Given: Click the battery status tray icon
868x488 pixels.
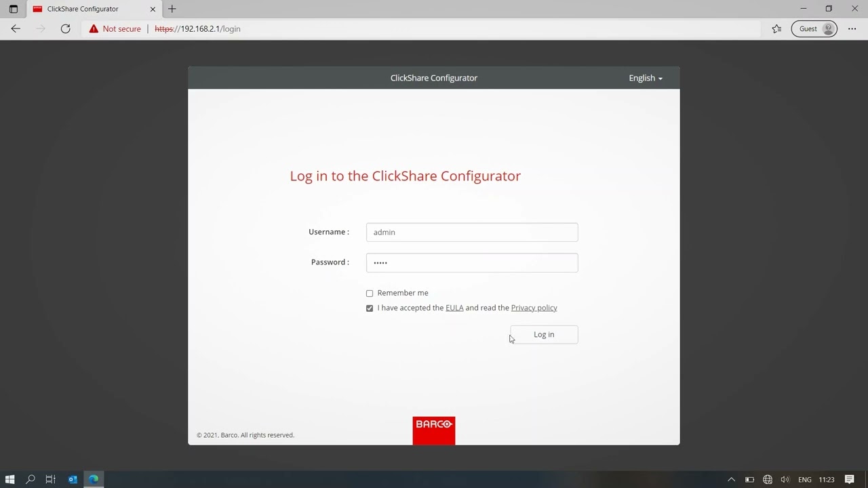Looking at the screenshot, I should [x=749, y=479].
